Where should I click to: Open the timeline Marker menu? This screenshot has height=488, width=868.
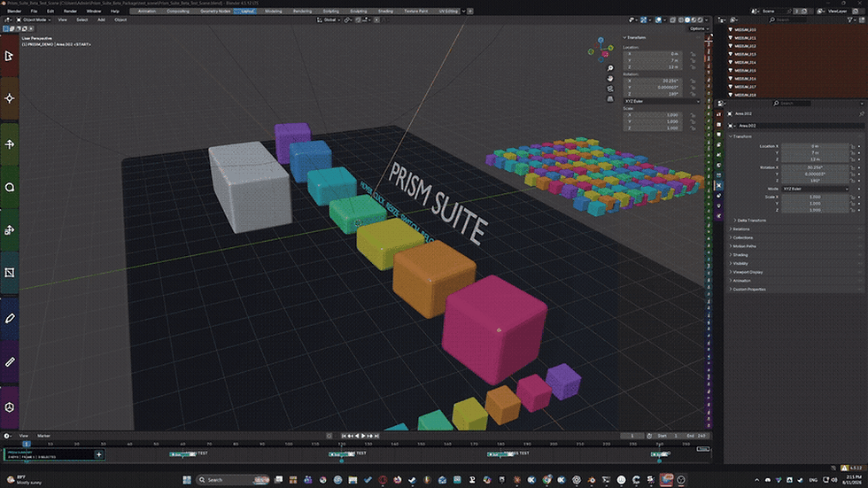point(43,436)
